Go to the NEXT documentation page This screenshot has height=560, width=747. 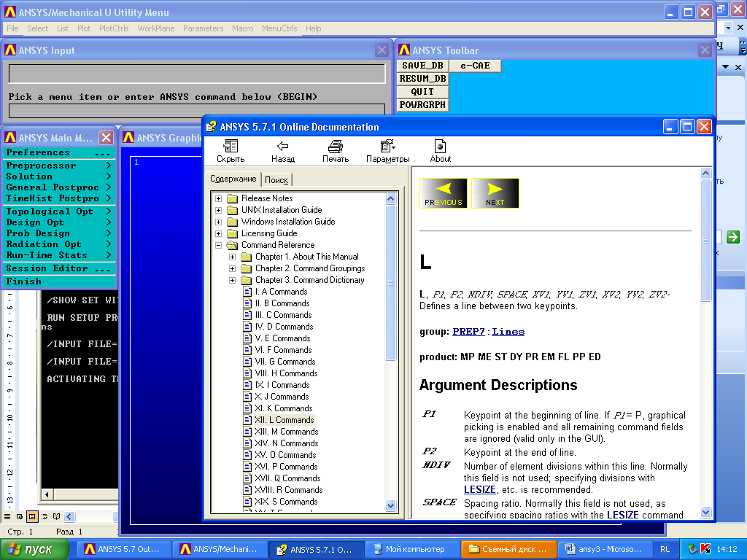[495, 192]
